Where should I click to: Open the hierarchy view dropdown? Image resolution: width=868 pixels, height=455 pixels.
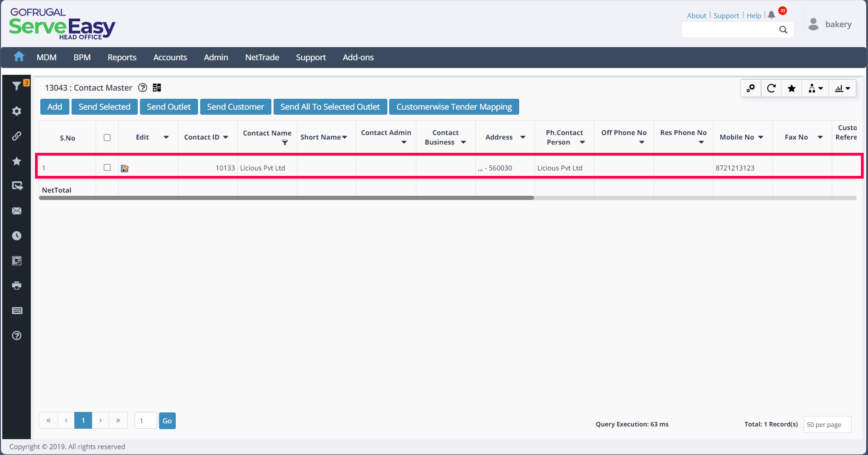click(x=815, y=88)
